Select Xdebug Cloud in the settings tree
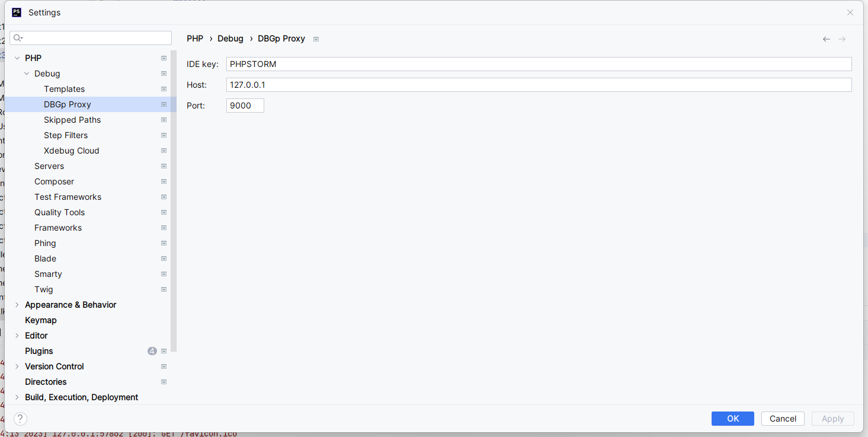Viewport: 868px width, 437px height. [71, 151]
